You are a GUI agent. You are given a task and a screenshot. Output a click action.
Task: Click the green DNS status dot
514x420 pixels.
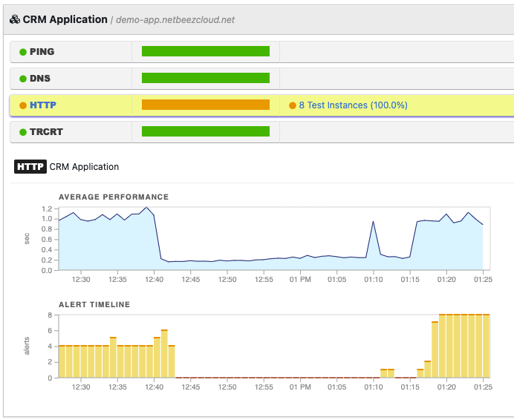23,79
